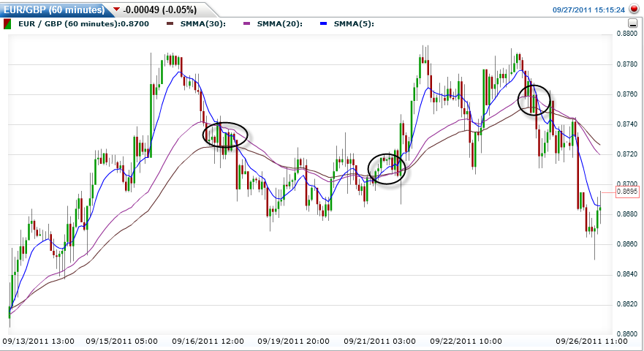Viewport: 644px width, 351px height.
Task: Click the red down-arrow price change indicator
Action: tap(116, 10)
